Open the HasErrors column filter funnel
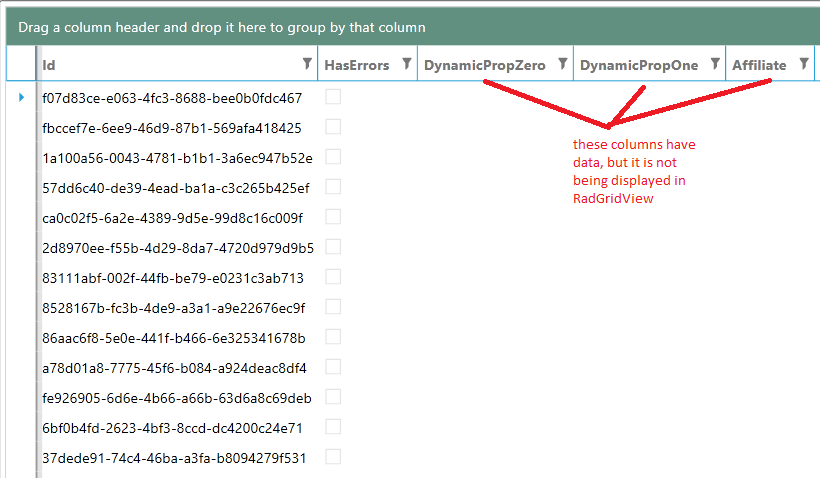 [406, 64]
